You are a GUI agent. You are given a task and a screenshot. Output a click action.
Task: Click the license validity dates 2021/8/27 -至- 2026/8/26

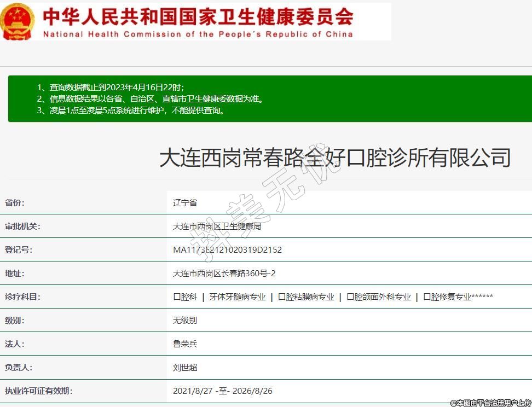click(x=222, y=391)
